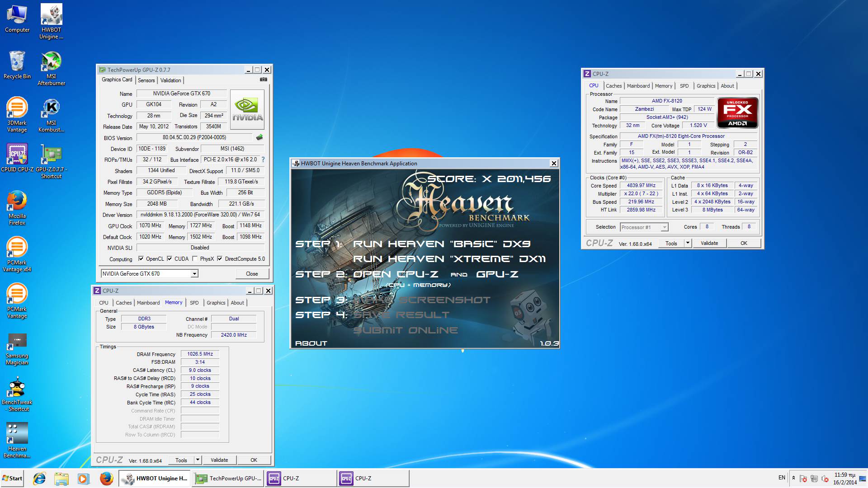
Task: Toggle the OpenCL checkbox in GPU-Z
Action: pos(141,259)
